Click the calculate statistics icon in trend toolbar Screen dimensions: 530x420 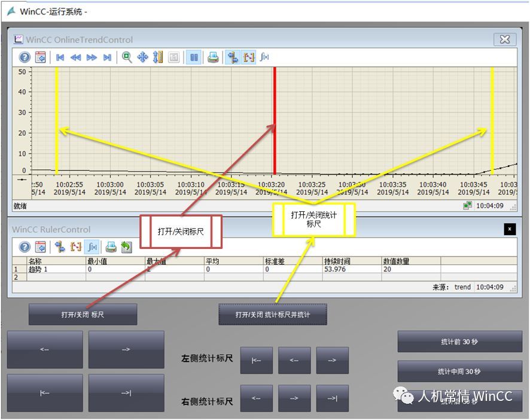(x=264, y=57)
